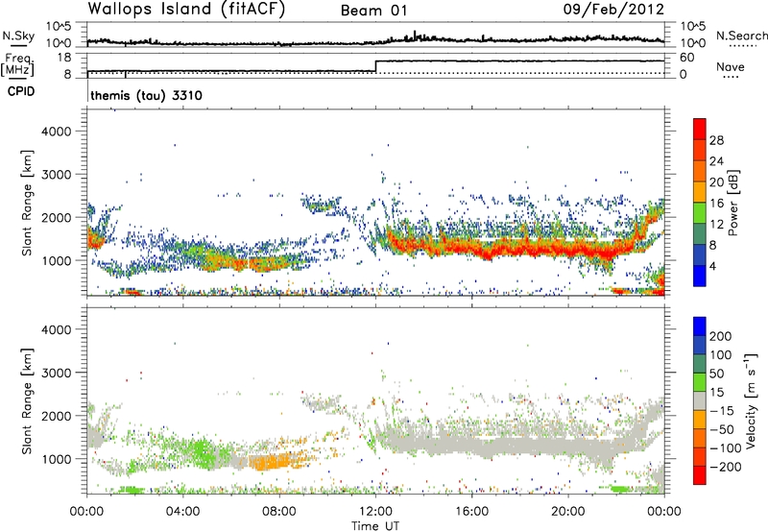This screenshot has height=532, width=768.
Task: Click the "24" Power colorbar value
Action: [x=716, y=161]
